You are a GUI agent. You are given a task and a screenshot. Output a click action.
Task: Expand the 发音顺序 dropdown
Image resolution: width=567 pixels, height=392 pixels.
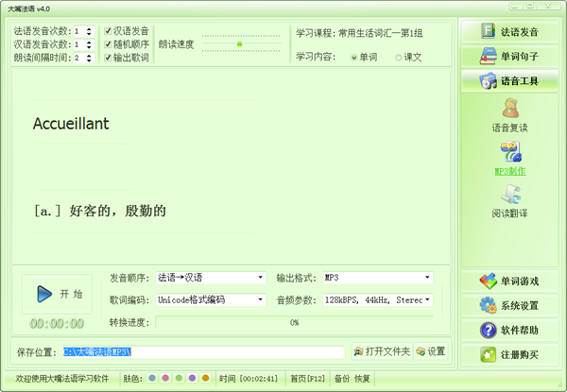click(x=261, y=278)
